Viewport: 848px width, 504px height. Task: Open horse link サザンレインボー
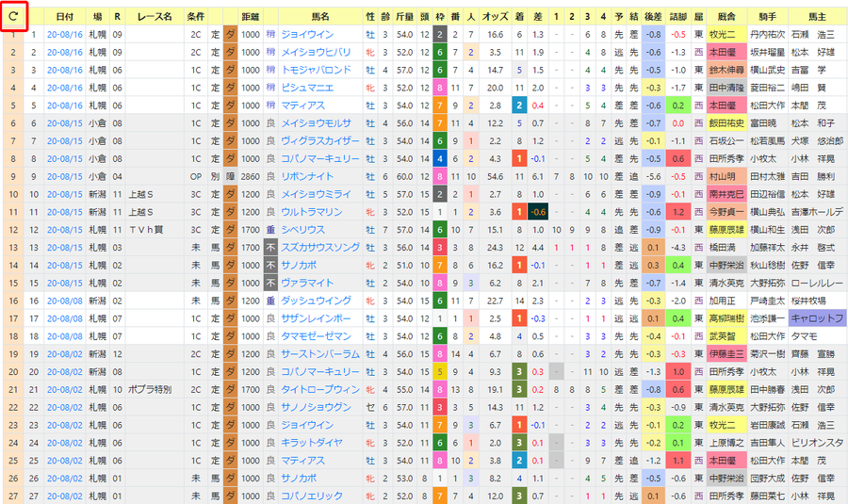pos(316,318)
